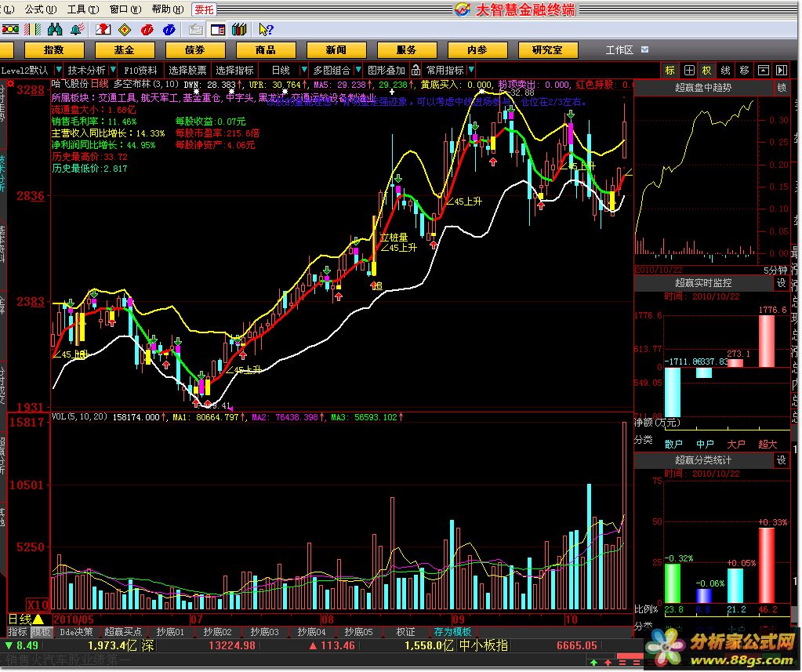Click the red circular 'D' icon
This screenshot has height=672, width=802.
(147, 30)
